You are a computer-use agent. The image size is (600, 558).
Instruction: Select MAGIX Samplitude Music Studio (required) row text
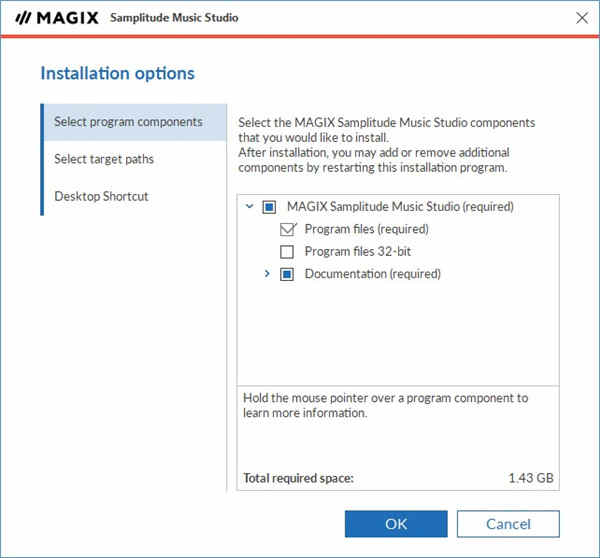point(400,207)
